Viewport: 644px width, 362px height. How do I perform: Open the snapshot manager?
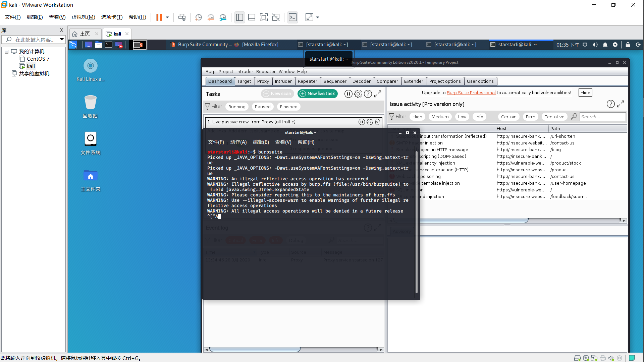tap(223, 17)
